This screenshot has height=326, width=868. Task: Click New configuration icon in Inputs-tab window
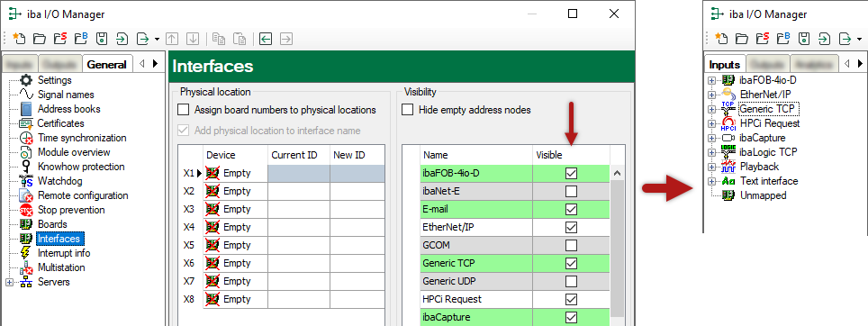click(x=720, y=38)
